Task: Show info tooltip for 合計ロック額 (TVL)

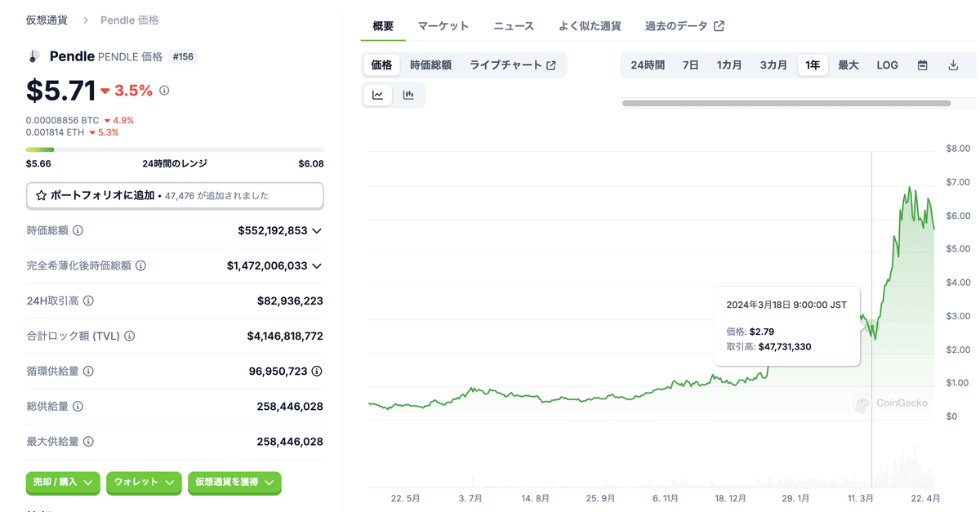Action: click(x=129, y=336)
